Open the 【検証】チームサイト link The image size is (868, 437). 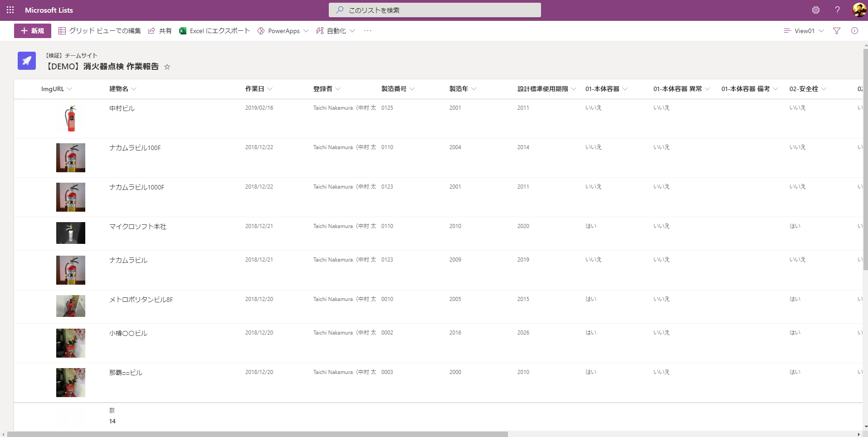[x=71, y=55]
